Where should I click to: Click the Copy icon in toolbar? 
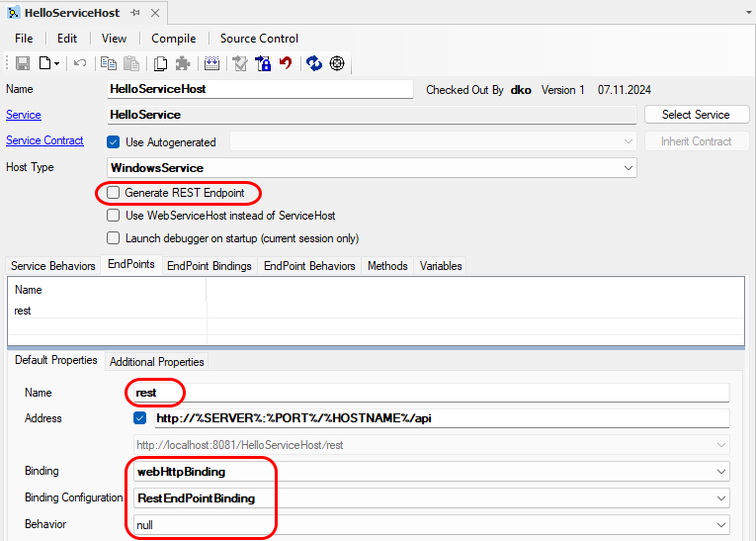[109, 63]
